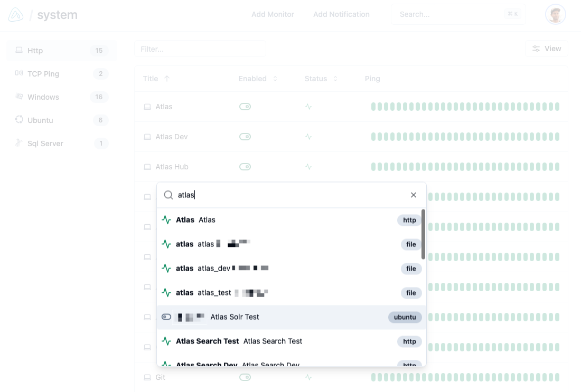
Task: Click Add Monitor in header
Action: (273, 14)
